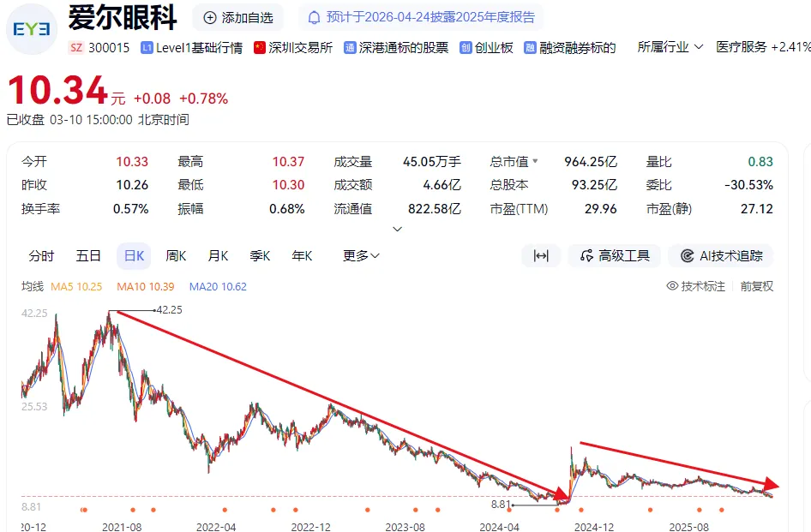Switch to the 分时 chart tab
This screenshot has height=532, width=811.
[41, 256]
